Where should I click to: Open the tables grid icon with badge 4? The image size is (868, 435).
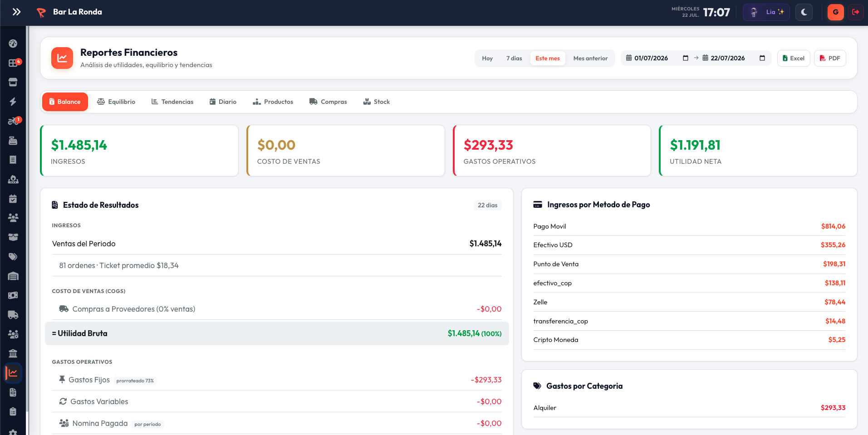click(x=13, y=63)
